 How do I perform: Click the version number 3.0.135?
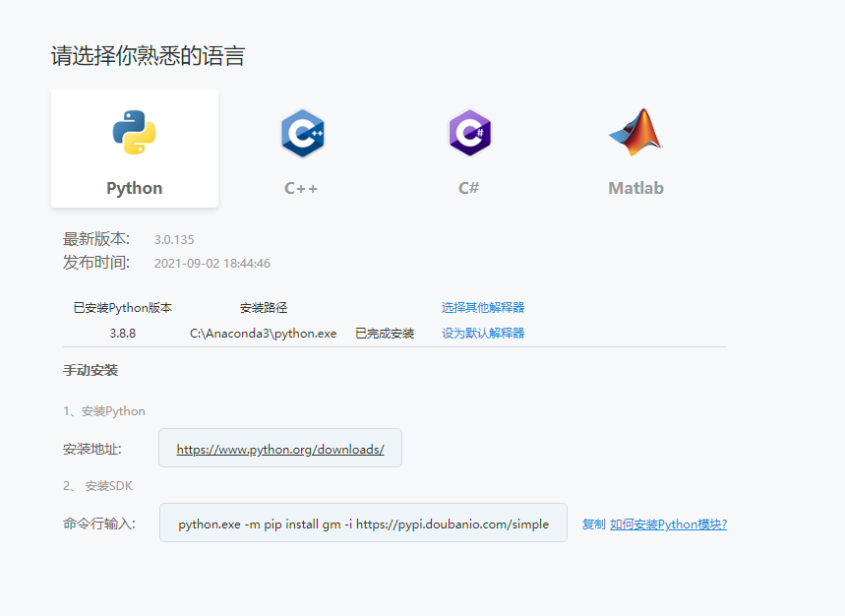click(x=174, y=240)
